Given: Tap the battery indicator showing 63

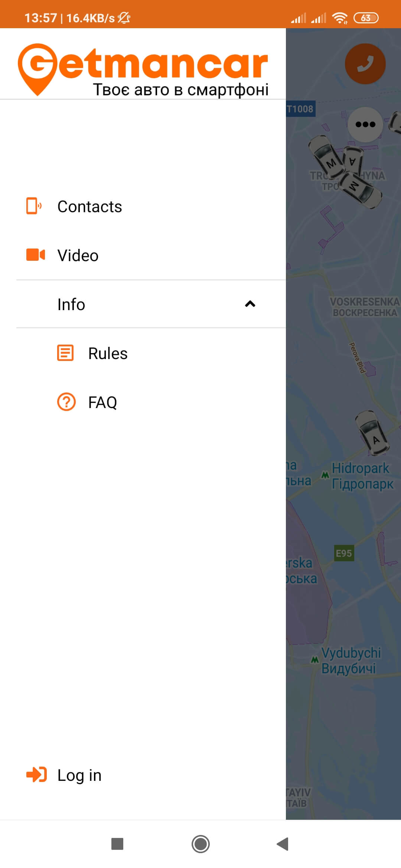Looking at the screenshot, I should [366, 17].
